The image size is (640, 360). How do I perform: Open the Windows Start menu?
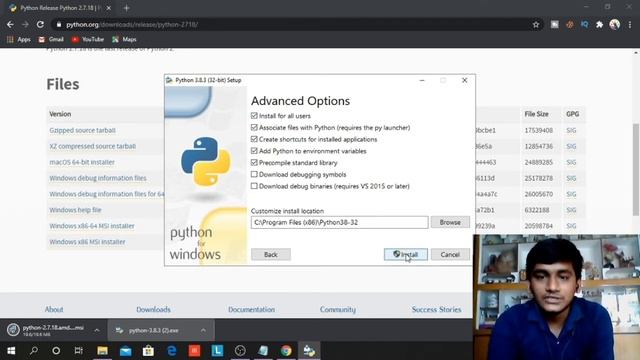click(11, 351)
